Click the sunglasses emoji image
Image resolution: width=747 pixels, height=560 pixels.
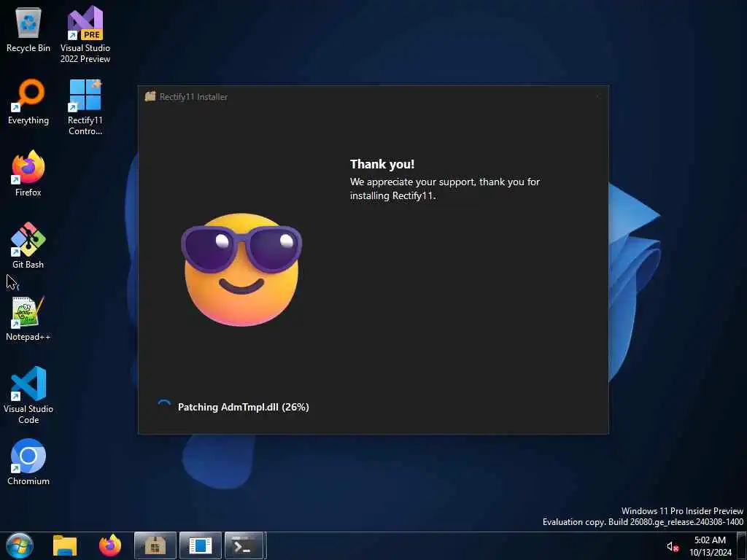[241, 270]
